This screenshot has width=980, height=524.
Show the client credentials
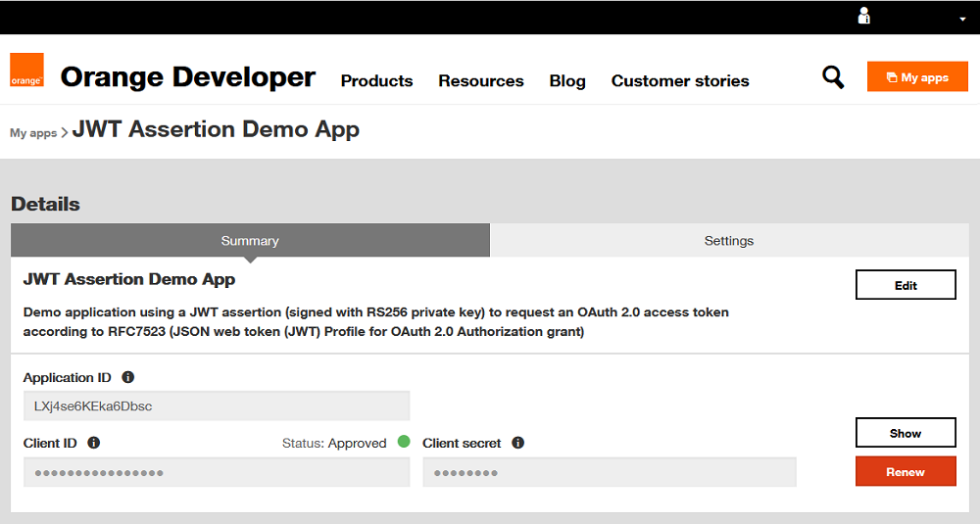(x=906, y=433)
